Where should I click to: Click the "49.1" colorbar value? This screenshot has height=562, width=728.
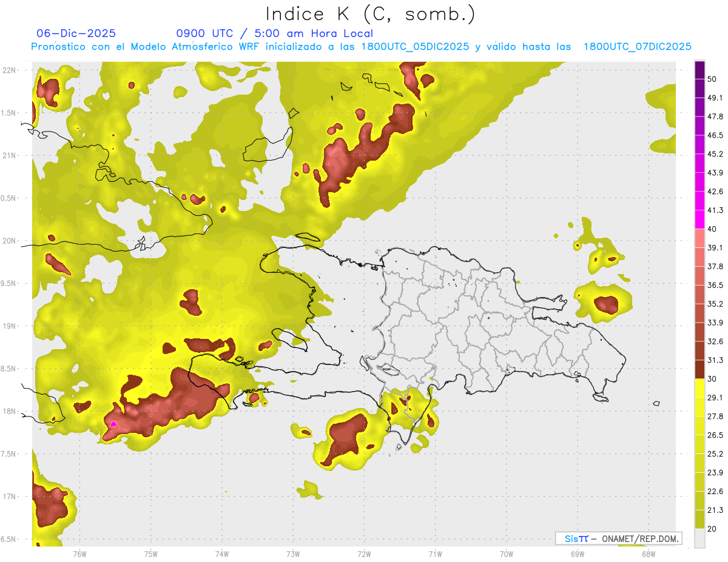[x=715, y=98]
